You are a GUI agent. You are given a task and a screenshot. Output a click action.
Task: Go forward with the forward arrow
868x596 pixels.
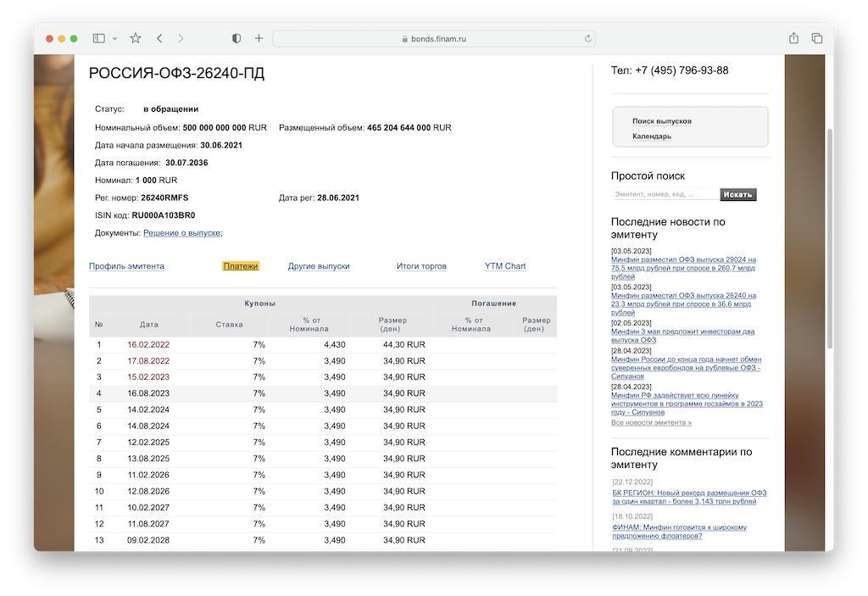181,38
